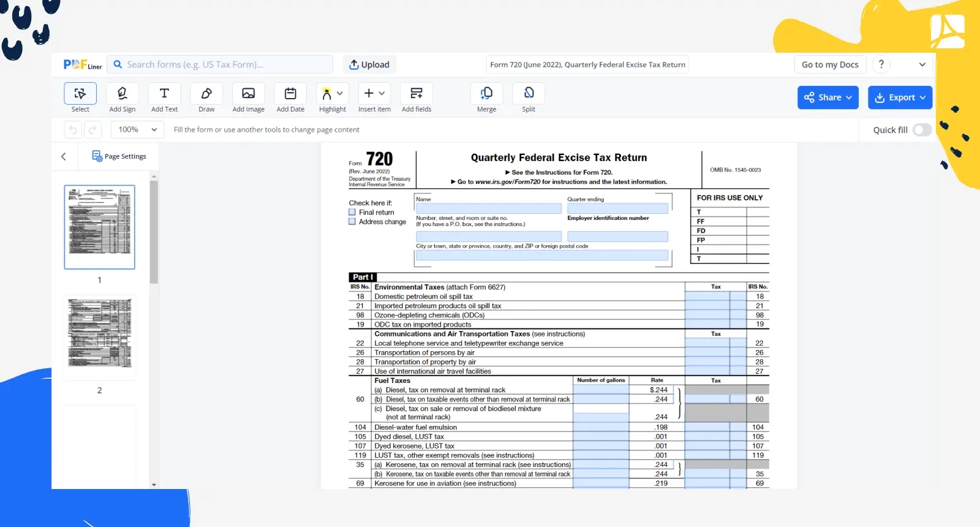The height and width of the screenshot is (527, 980).
Task: Check the Final return box
Action: (352, 212)
